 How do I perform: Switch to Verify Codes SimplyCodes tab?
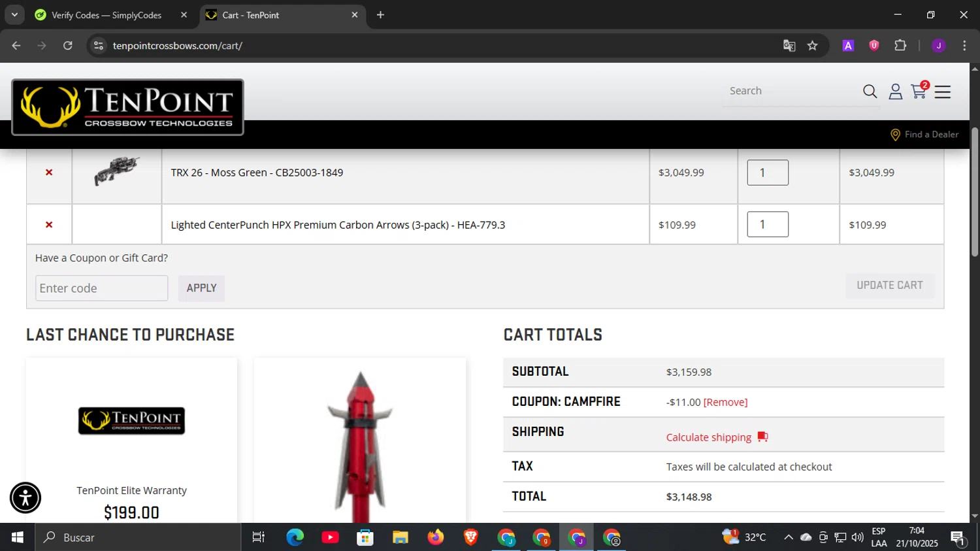coord(106,15)
